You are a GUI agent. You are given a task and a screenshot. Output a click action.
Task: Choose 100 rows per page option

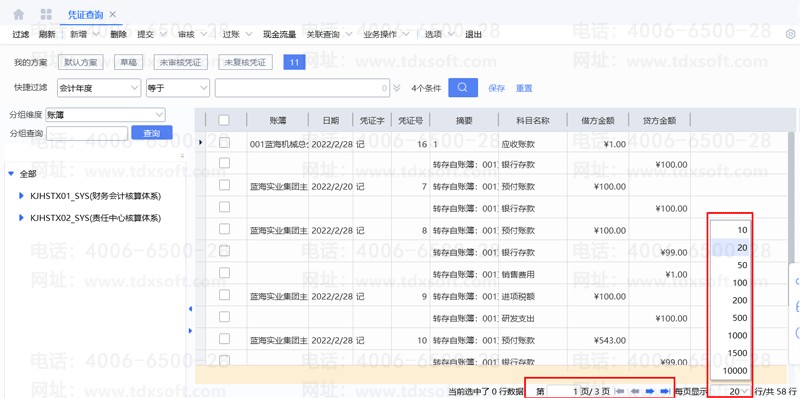coord(730,283)
